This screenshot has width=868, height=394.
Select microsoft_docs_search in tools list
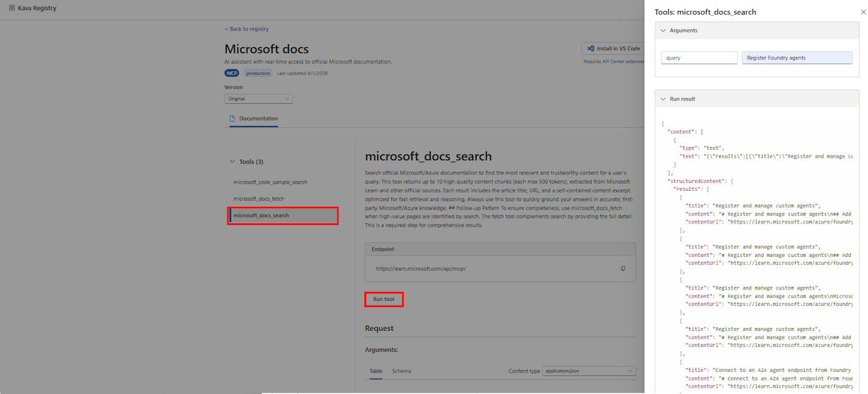click(x=282, y=215)
